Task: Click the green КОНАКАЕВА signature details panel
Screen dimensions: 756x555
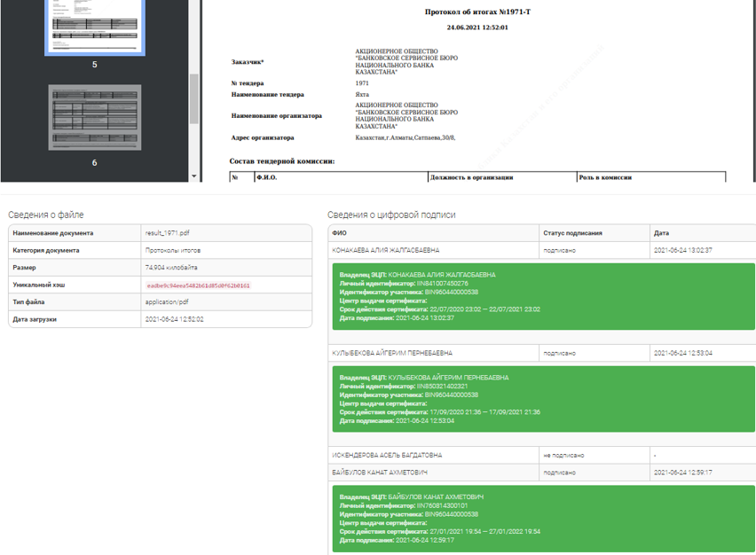Action: [541, 296]
